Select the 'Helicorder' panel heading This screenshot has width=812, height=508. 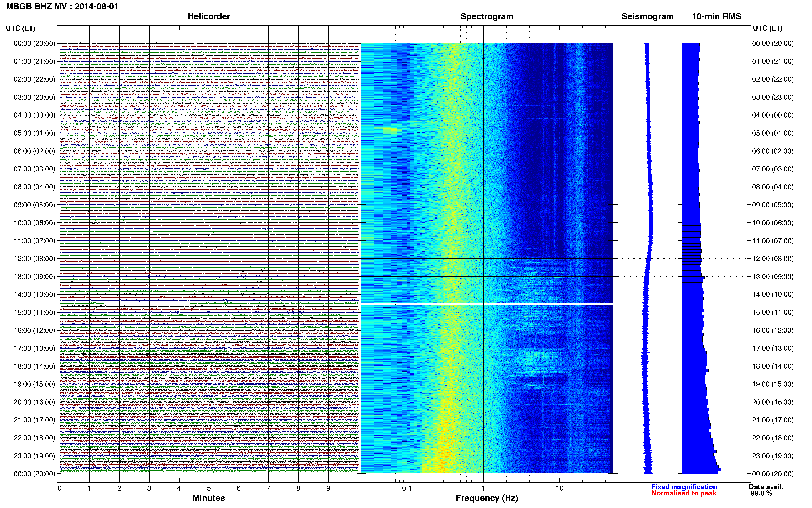[209, 16]
